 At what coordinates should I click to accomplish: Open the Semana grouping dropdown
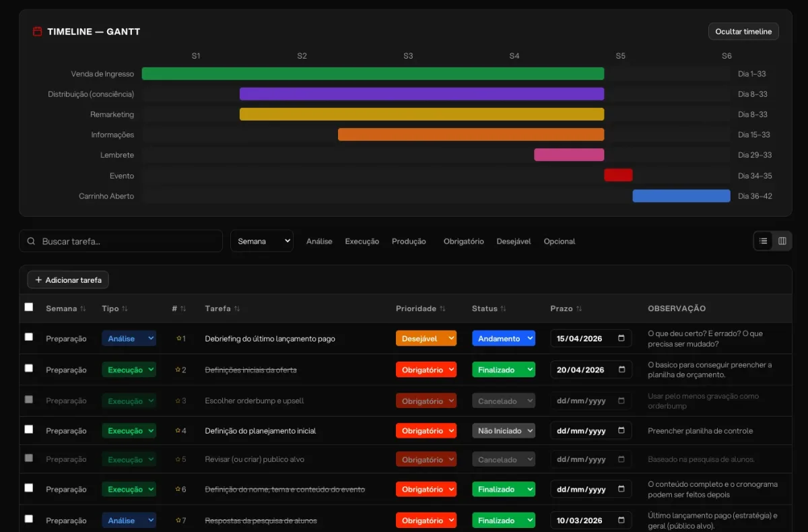pos(262,241)
